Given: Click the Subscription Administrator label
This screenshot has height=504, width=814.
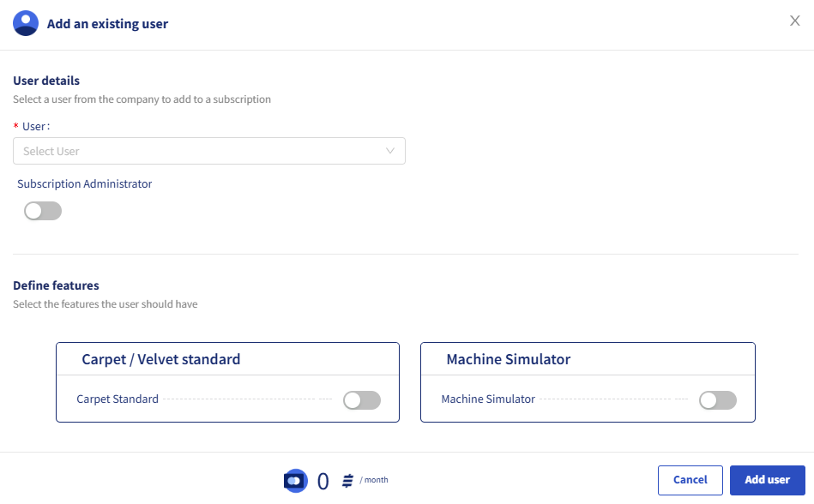Looking at the screenshot, I should coord(85,183).
